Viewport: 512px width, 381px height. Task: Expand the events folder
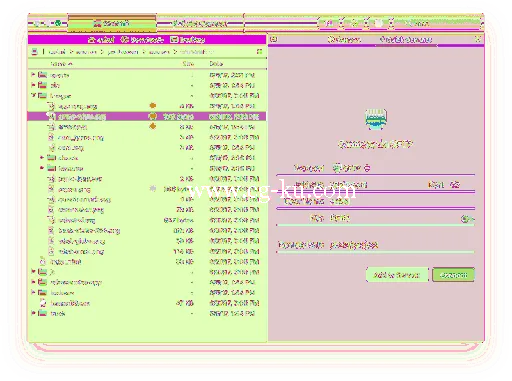point(33,75)
